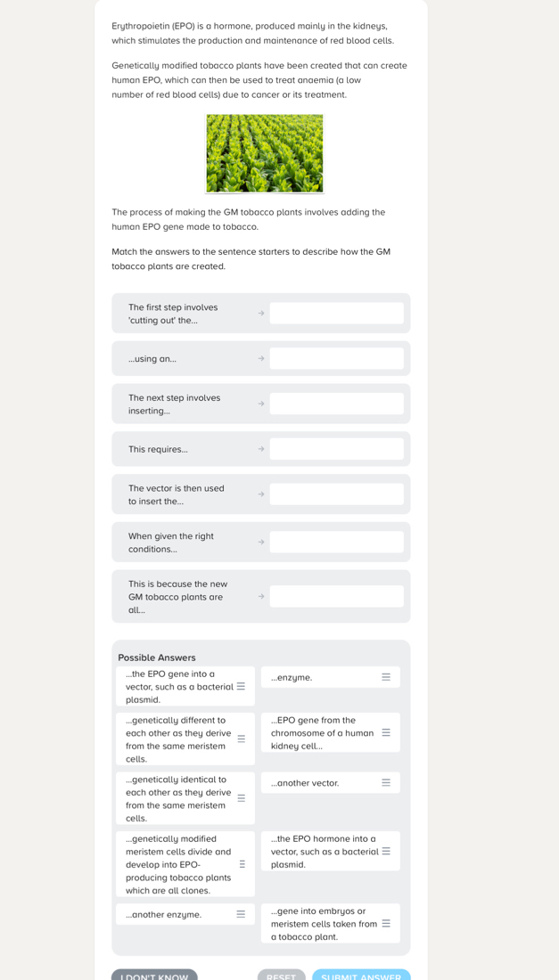Click empty answer slot for 'The first step involves'
This screenshot has width=559, height=980.
336,314
